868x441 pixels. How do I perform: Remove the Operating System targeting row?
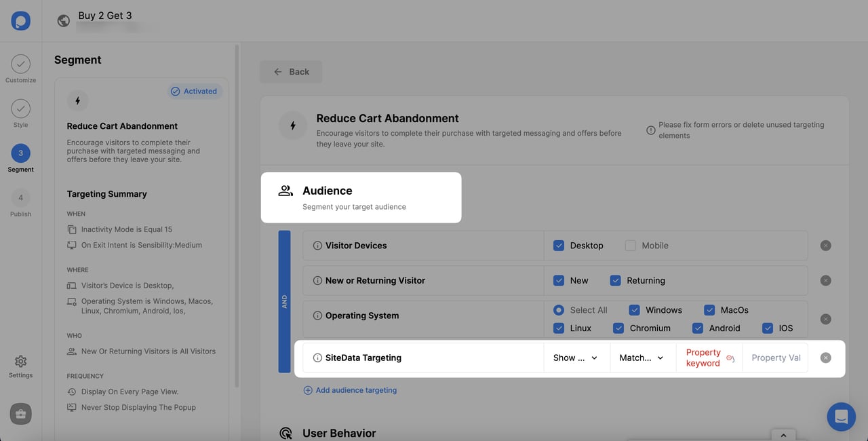coord(825,319)
